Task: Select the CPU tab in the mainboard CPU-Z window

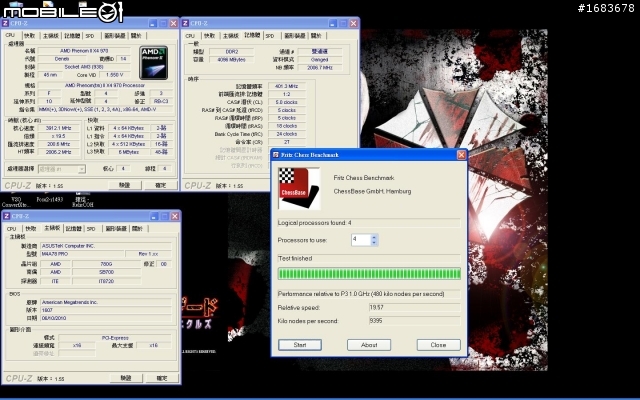Action: coord(11,229)
